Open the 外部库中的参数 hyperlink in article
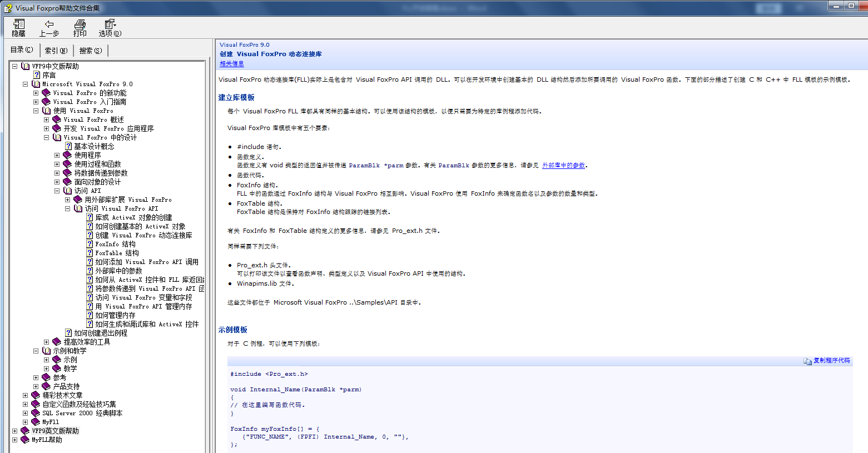This screenshot has width=868, height=453. (563, 165)
